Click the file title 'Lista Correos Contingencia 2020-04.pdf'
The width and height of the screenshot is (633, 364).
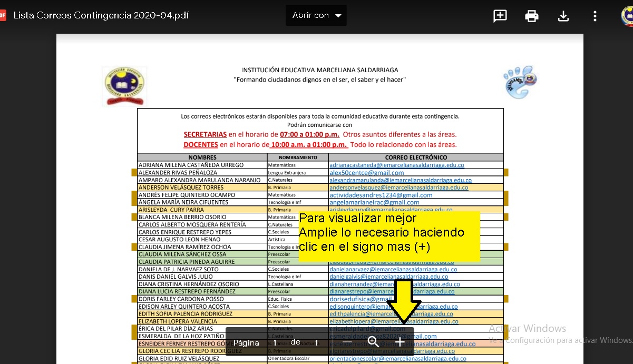[101, 15]
